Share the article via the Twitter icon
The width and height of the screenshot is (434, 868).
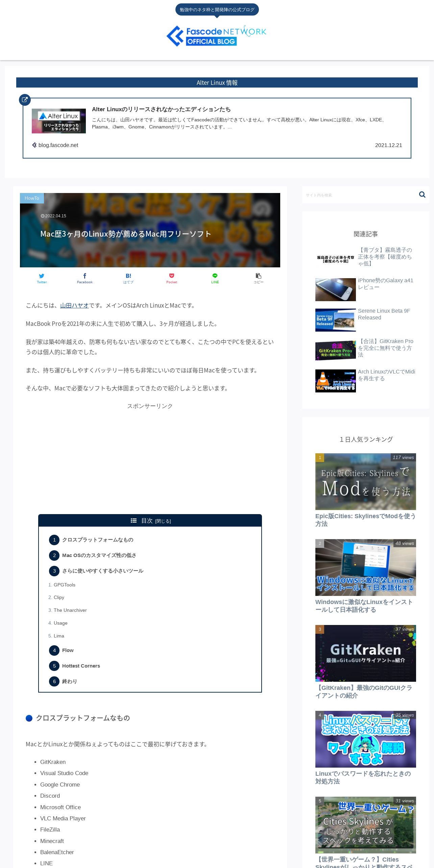tap(42, 279)
